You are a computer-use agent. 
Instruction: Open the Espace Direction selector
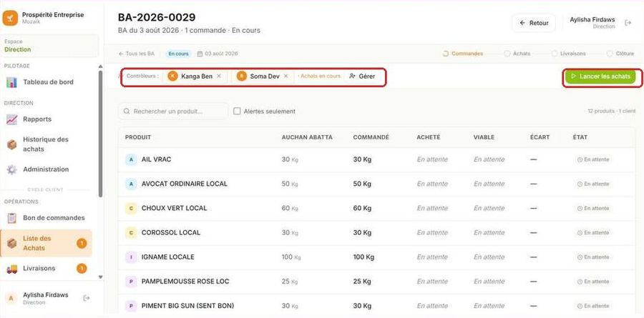point(50,46)
